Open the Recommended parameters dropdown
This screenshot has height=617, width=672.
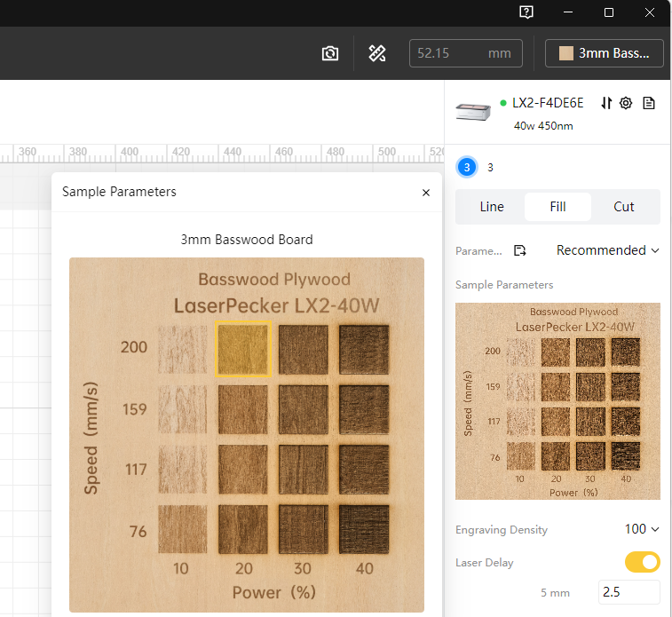[x=607, y=250]
